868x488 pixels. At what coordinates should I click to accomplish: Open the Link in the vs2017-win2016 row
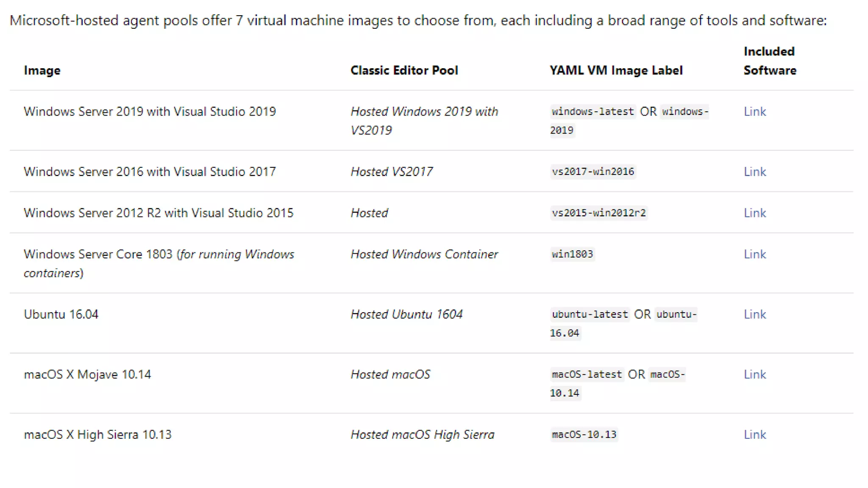(754, 172)
